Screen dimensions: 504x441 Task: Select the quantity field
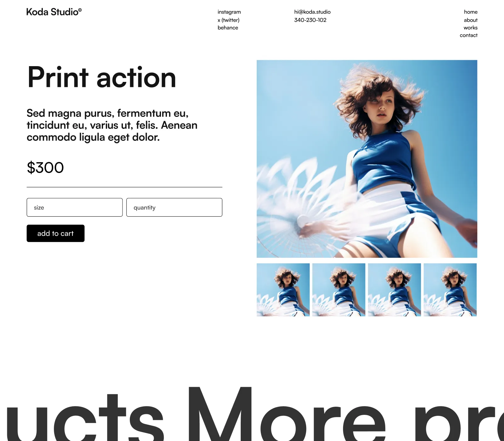click(174, 207)
